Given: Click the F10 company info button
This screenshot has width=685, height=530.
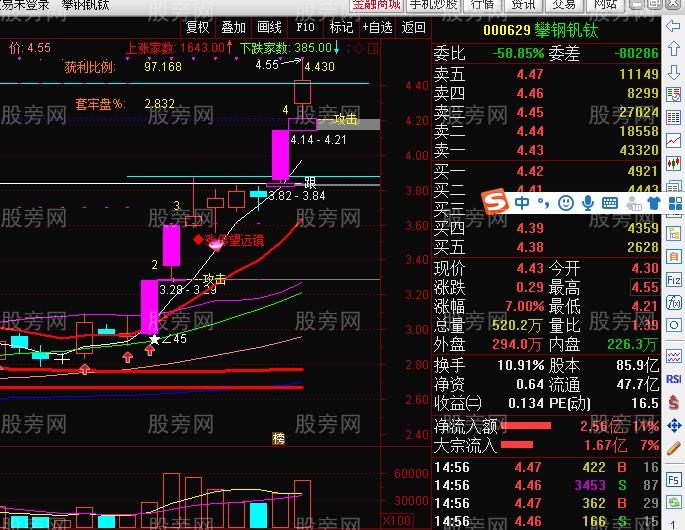Looking at the screenshot, I should 305,28.
